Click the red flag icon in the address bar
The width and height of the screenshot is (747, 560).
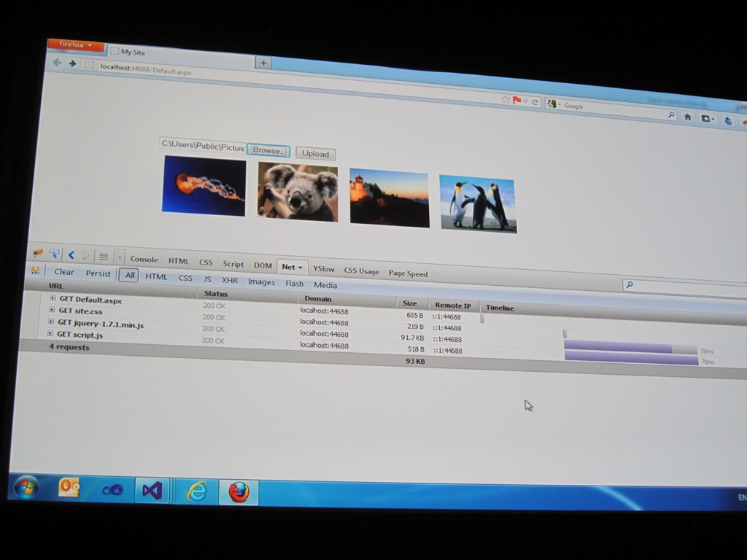pyautogui.click(x=517, y=100)
